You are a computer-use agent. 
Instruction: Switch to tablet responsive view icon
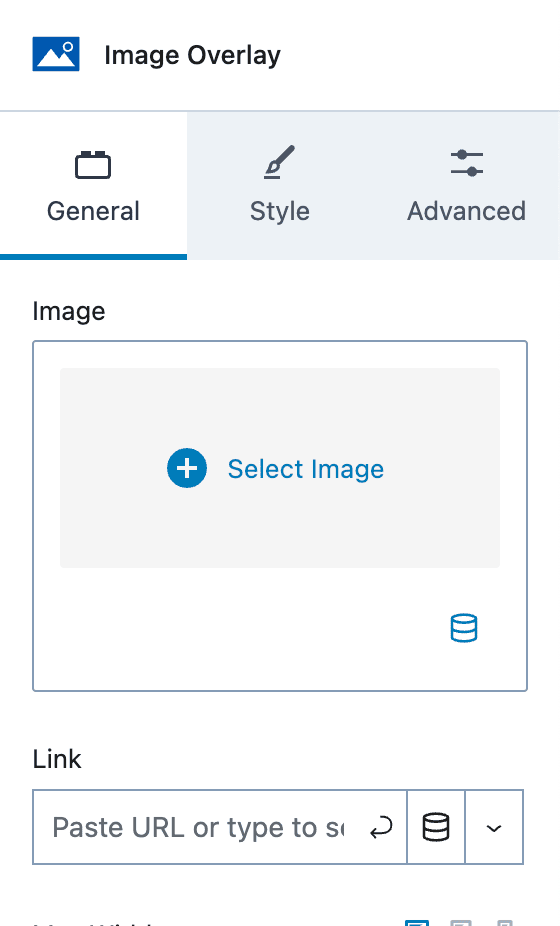click(461, 922)
